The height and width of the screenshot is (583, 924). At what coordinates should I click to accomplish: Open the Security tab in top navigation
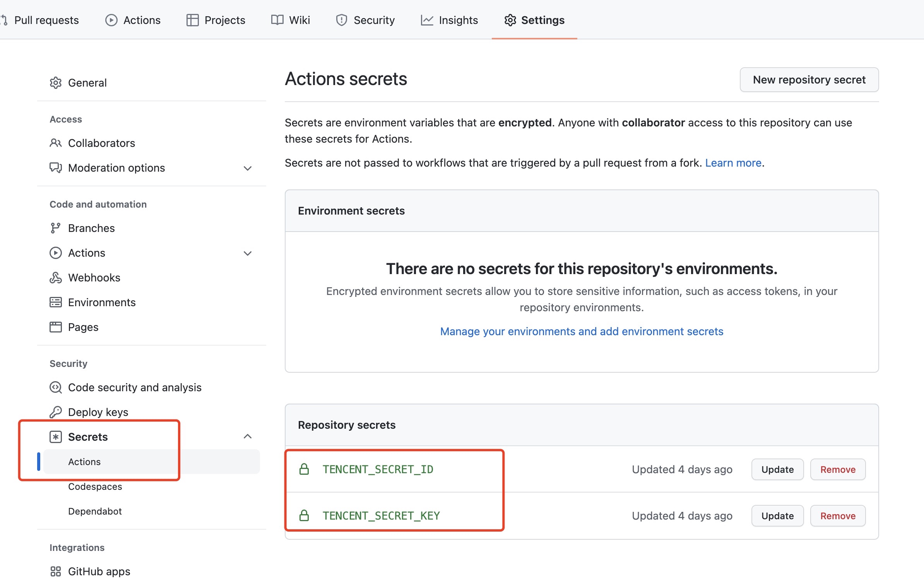click(x=365, y=20)
